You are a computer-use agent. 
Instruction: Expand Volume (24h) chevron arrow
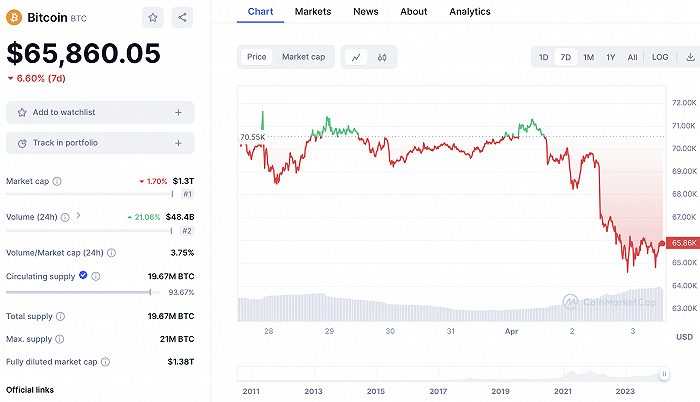tap(78, 216)
